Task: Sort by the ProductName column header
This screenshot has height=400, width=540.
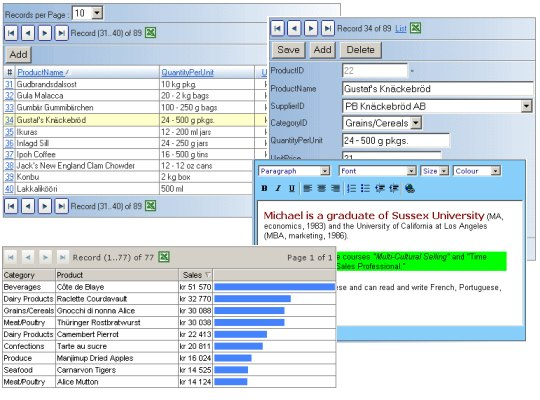Action: point(40,72)
